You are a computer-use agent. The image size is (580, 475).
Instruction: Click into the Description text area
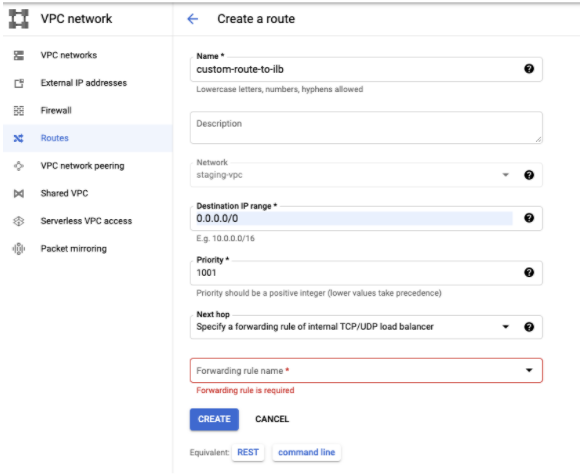click(x=366, y=128)
